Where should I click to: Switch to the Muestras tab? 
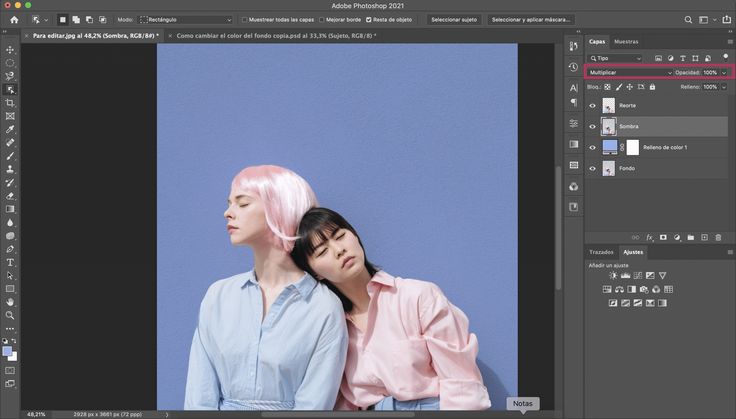pos(626,42)
